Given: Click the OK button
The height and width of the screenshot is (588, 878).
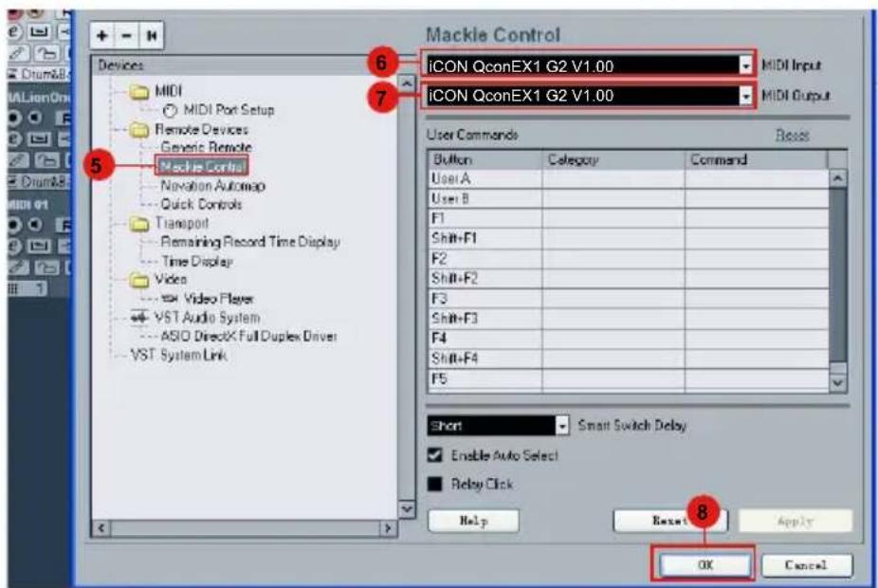Looking at the screenshot, I should [x=705, y=565].
